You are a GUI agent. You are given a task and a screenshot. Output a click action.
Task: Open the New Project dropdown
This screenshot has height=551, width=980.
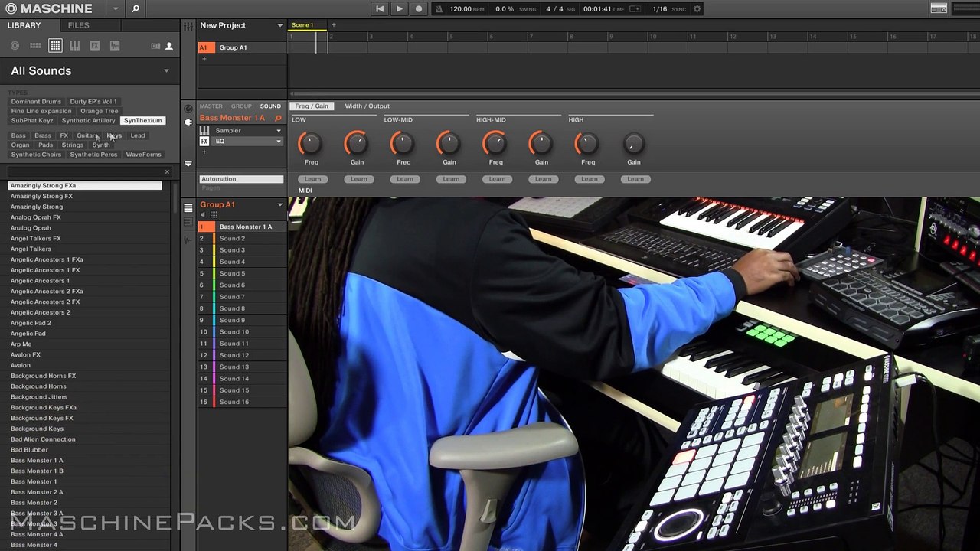tap(279, 25)
